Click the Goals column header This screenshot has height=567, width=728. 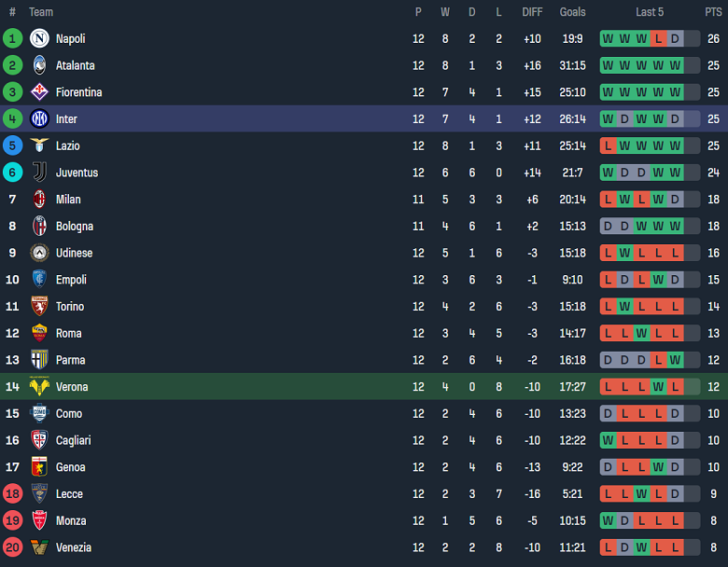click(572, 12)
